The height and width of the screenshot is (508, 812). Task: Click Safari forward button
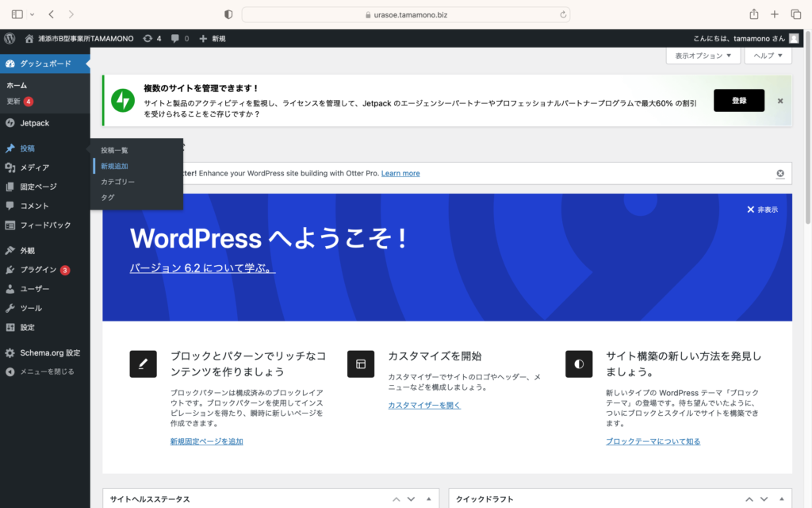pos(71,14)
